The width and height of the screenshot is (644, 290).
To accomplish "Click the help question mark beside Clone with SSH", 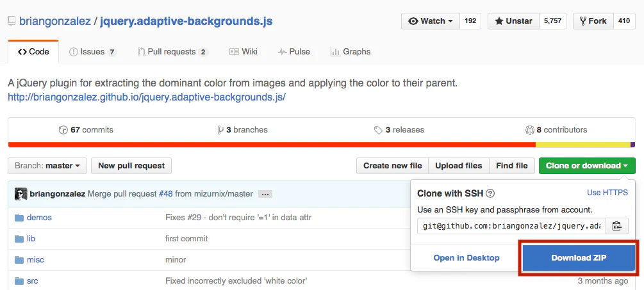I will point(490,193).
